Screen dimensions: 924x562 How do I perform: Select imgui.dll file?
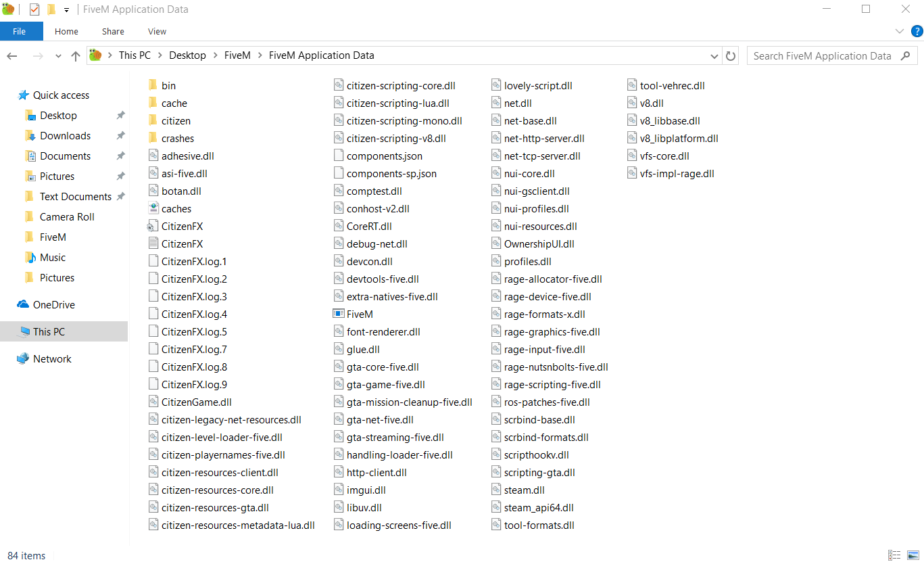click(360, 490)
